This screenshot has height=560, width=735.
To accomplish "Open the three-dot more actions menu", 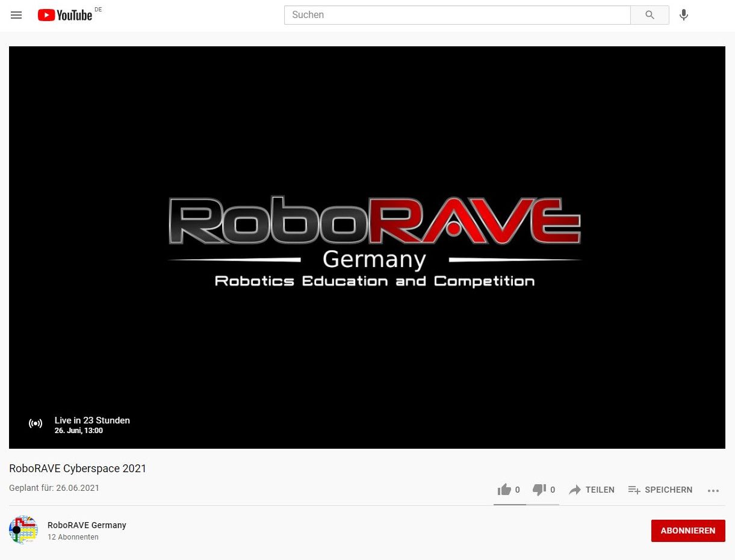I will (713, 490).
